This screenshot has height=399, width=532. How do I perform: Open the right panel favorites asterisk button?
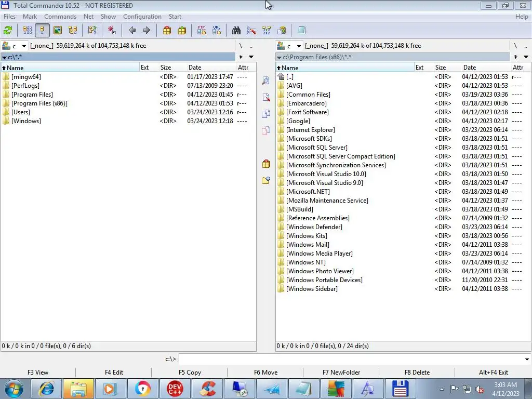[x=515, y=57]
